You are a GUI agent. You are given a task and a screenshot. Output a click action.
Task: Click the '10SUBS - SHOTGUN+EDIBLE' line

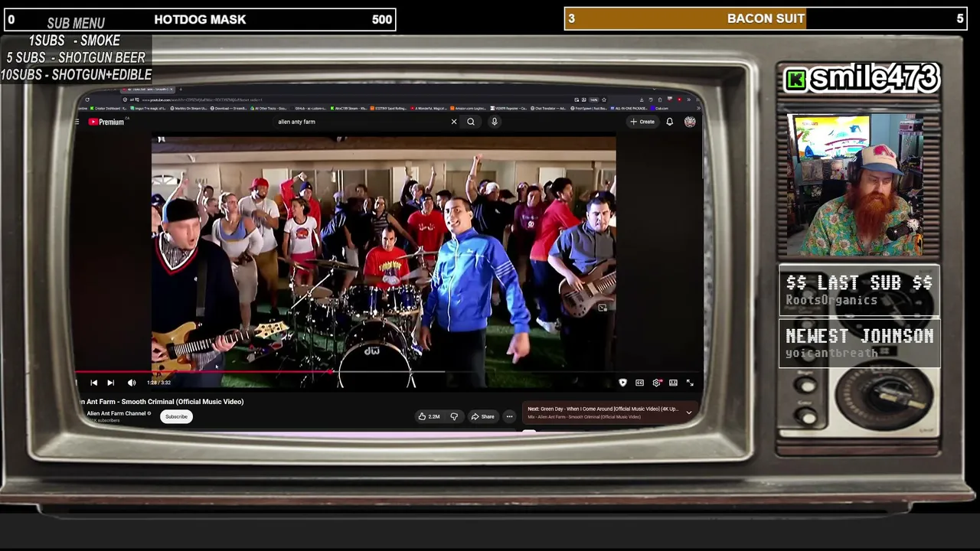(76, 74)
